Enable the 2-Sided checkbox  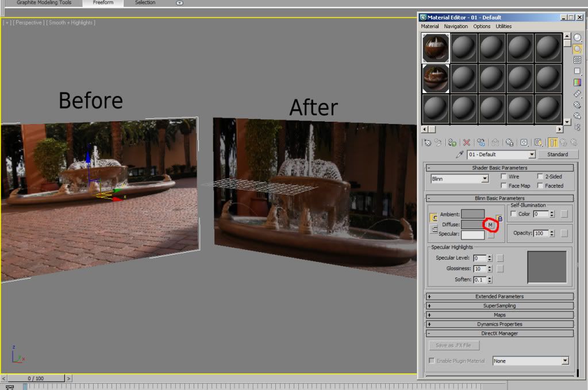tap(540, 176)
